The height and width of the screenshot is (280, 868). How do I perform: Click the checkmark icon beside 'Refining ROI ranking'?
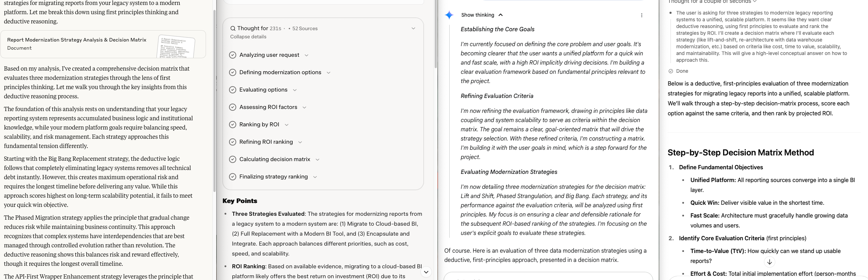233,142
